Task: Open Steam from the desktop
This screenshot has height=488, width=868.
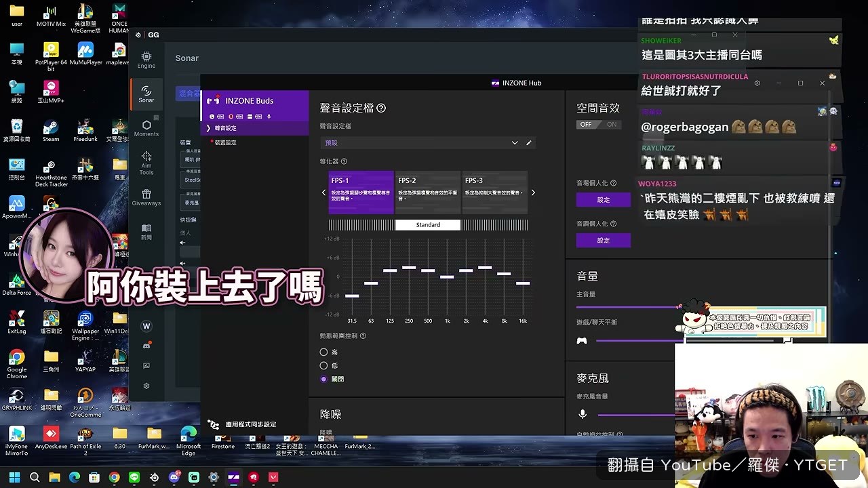Action: (51, 129)
